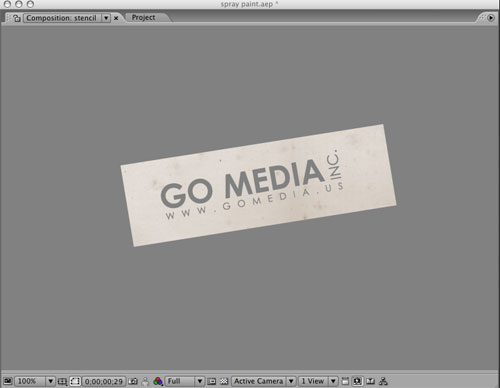Click Always Preview This View icon

[8, 381]
